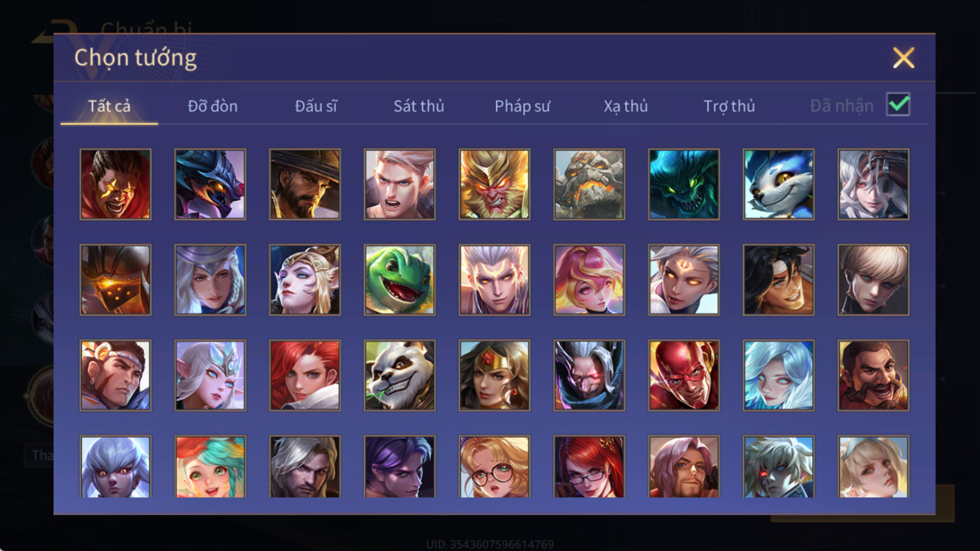Pick the pink and yellow haired girl hero
Screen dimensions: 980x551
coord(589,280)
